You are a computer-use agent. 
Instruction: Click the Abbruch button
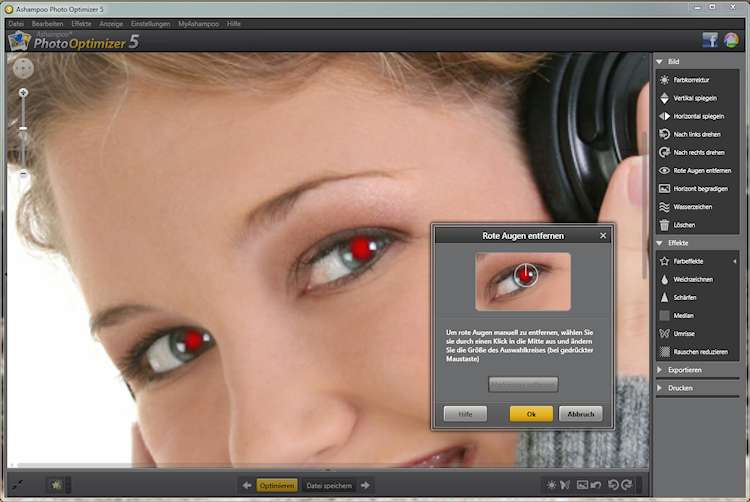click(580, 414)
